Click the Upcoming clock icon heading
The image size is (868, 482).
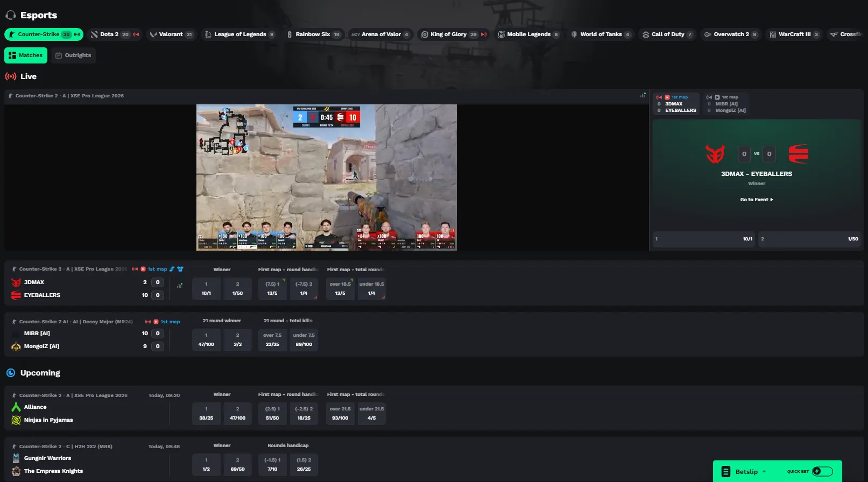(x=11, y=373)
